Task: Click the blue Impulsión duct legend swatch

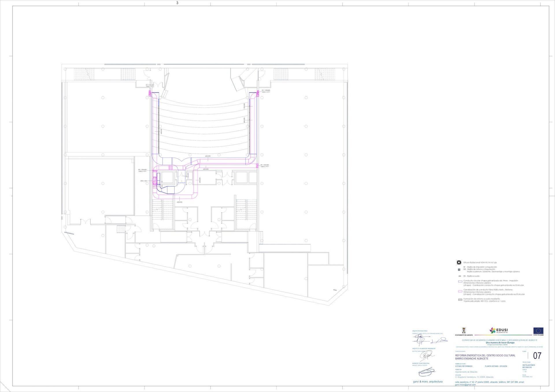Action: pyautogui.click(x=460, y=282)
